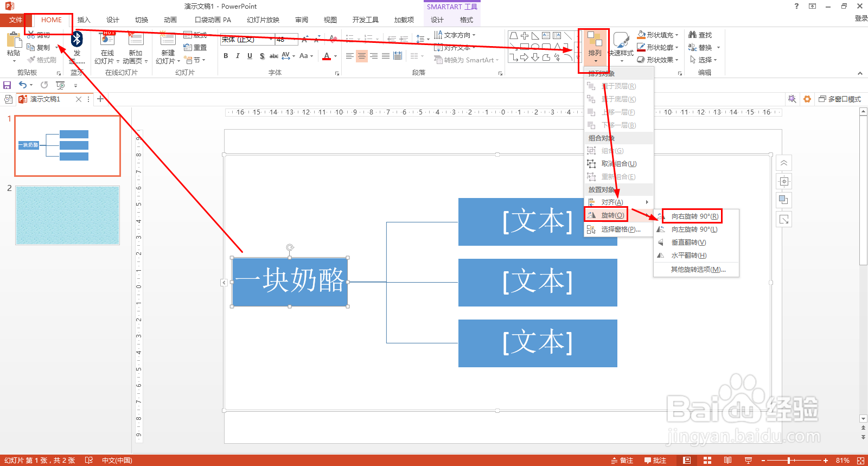The width and height of the screenshot is (868, 466).
Task: Choose Rotate Right 90° (向右旋转 90°)
Action: pos(696,216)
